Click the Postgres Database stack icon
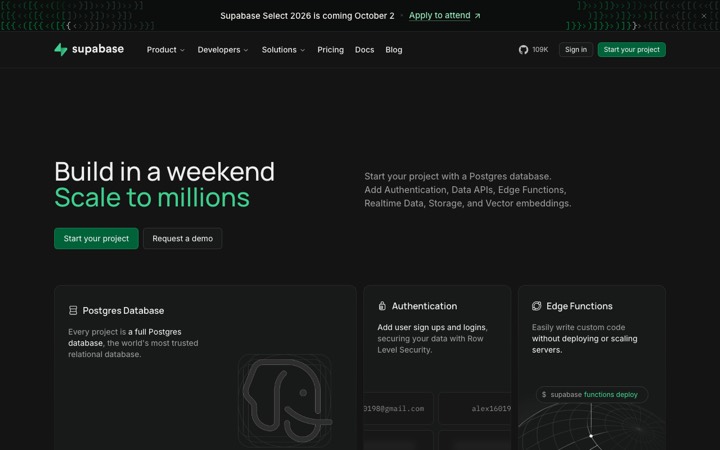 [73, 310]
